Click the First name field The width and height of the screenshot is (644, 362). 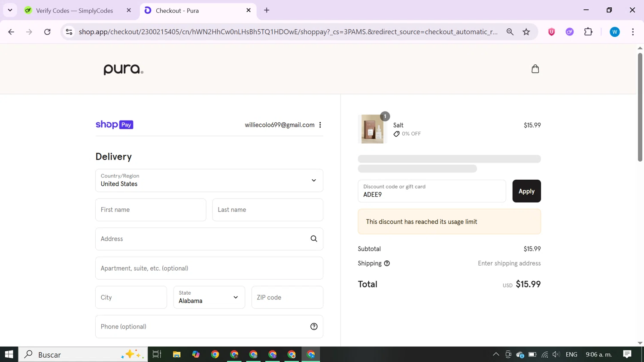(151, 210)
